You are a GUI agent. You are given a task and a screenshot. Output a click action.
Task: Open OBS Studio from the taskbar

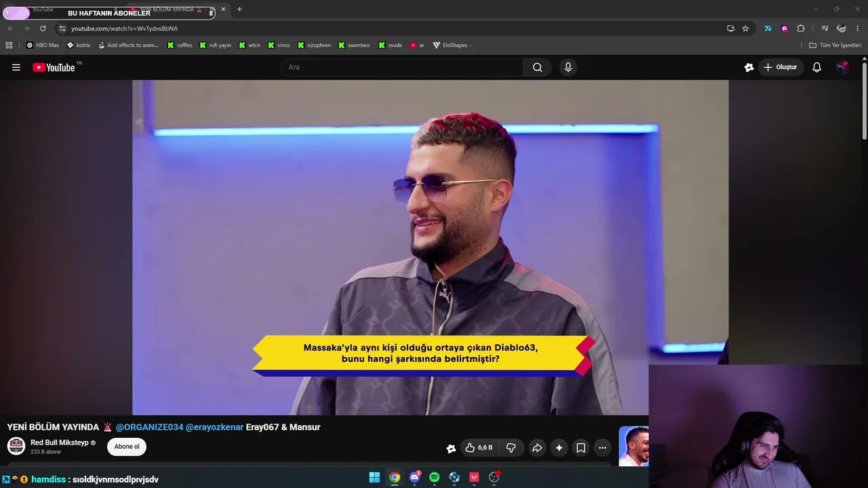pyautogui.click(x=494, y=477)
